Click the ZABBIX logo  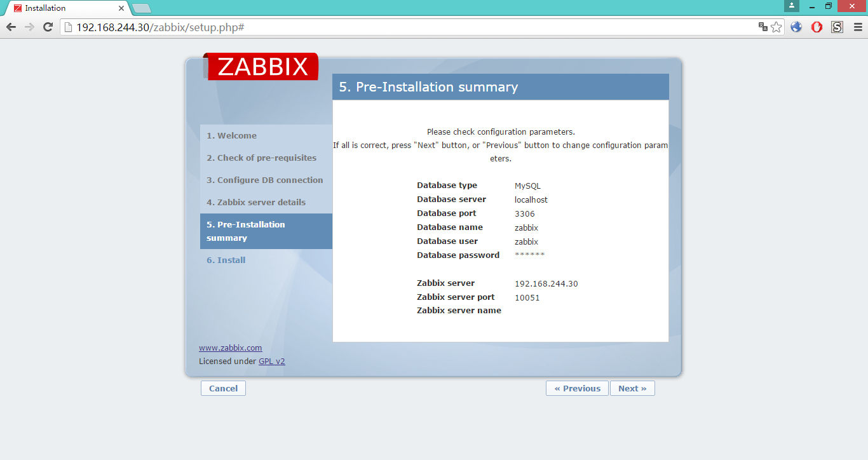[261, 66]
